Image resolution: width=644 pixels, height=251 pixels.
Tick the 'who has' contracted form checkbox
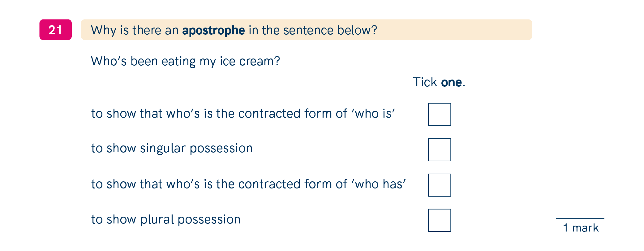click(439, 185)
